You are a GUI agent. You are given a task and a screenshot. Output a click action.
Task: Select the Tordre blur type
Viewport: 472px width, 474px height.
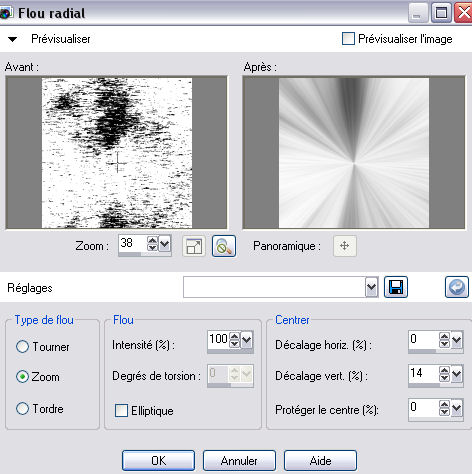tap(22, 409)
